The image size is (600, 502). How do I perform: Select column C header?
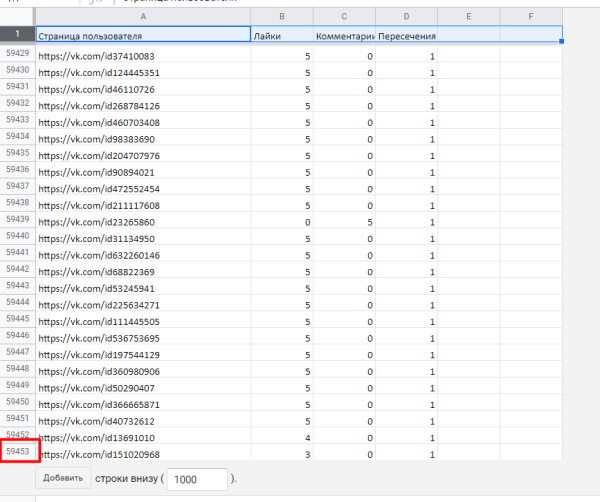coord(344,16)
